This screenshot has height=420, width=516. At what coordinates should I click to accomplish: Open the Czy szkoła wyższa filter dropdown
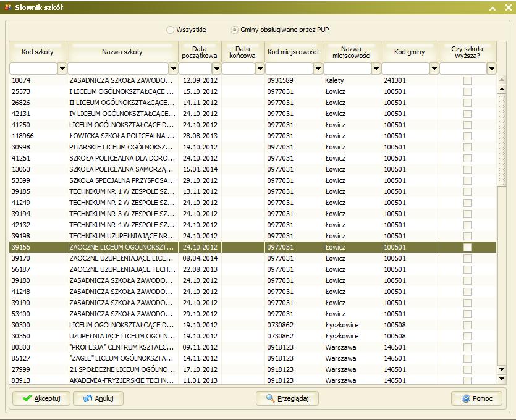point(492,69)
